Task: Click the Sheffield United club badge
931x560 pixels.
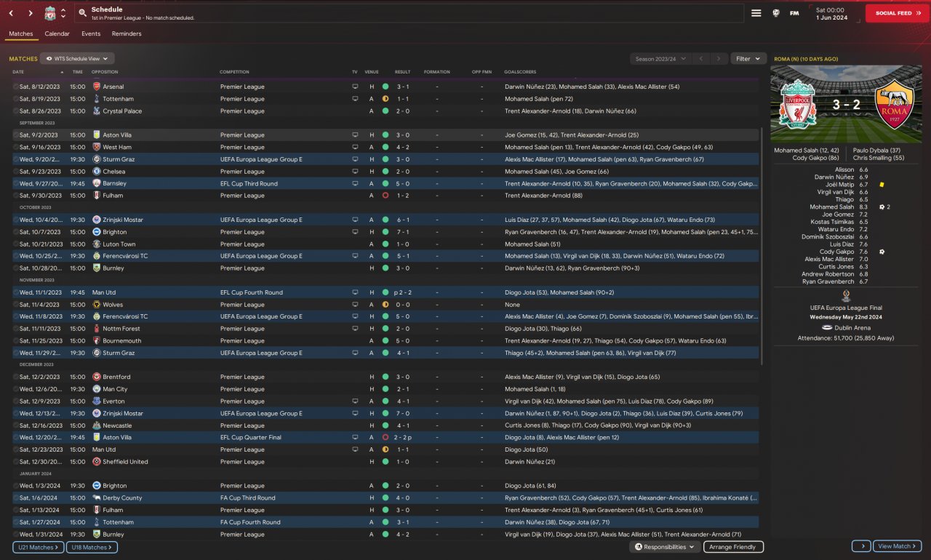Action: pos(97,462)
